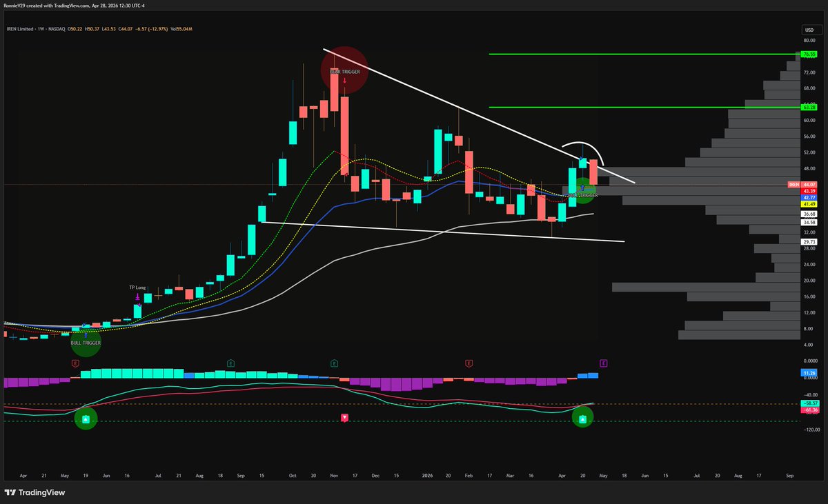The width and height of the screenshot is (828, 504).
Task: Click the TP Long marker
Action: click(x=138, y=288)
